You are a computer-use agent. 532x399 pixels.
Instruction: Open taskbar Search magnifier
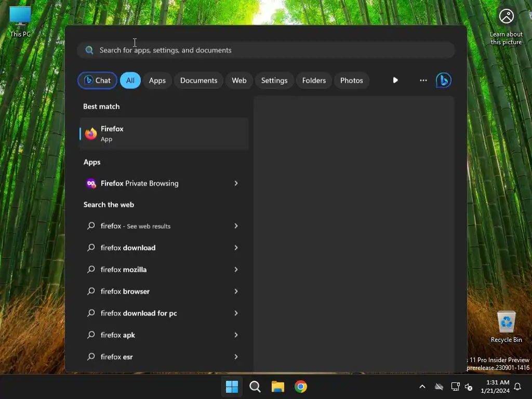(255, 387)
